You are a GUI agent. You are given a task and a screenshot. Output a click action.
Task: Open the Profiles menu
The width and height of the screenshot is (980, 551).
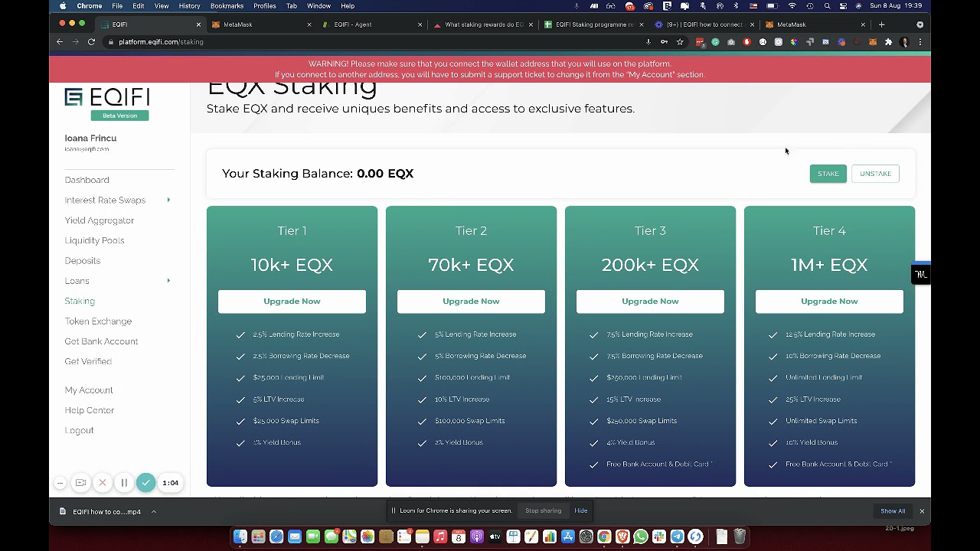click(265, 6)
